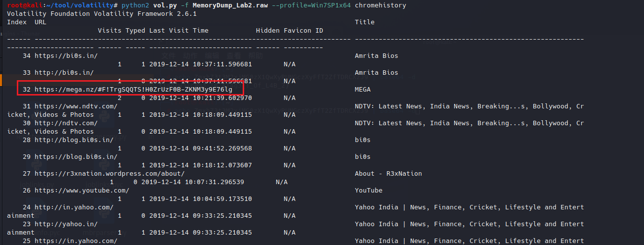Screen dimensions: 644x245
Task: Click the https://www.ndtv.com/ URL entry
Action: [76, 106]
